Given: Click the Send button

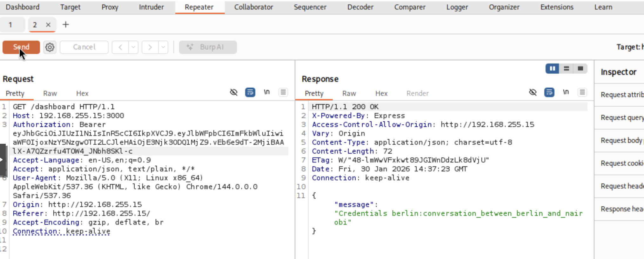Looking at the screenshot, I should pos(21,47).
